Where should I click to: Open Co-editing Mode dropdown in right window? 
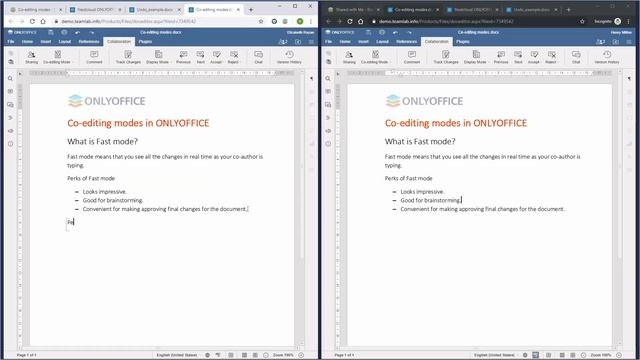(x=375, y=57)
